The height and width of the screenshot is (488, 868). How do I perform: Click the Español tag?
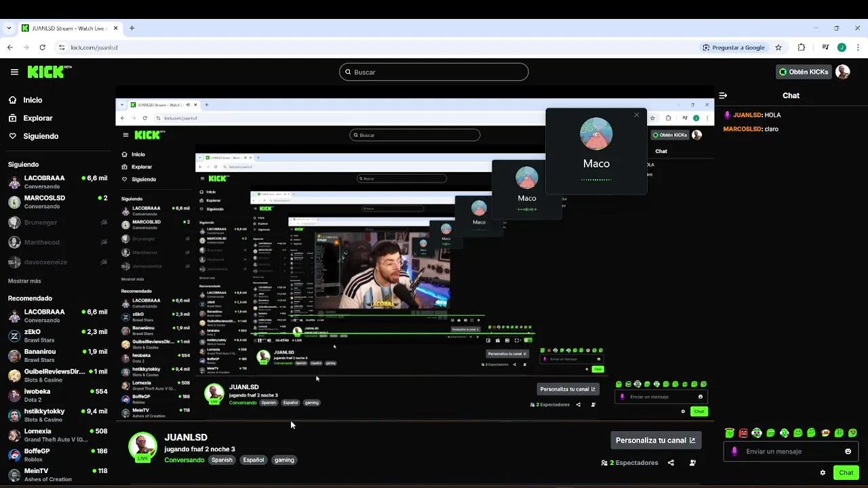coord(254,460)
